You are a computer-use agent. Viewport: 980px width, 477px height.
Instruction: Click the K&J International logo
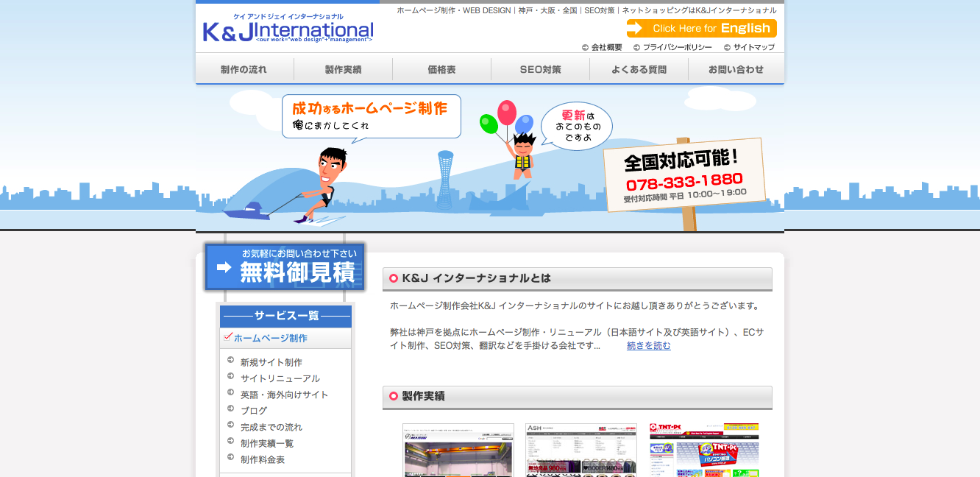tap(288, 28)
